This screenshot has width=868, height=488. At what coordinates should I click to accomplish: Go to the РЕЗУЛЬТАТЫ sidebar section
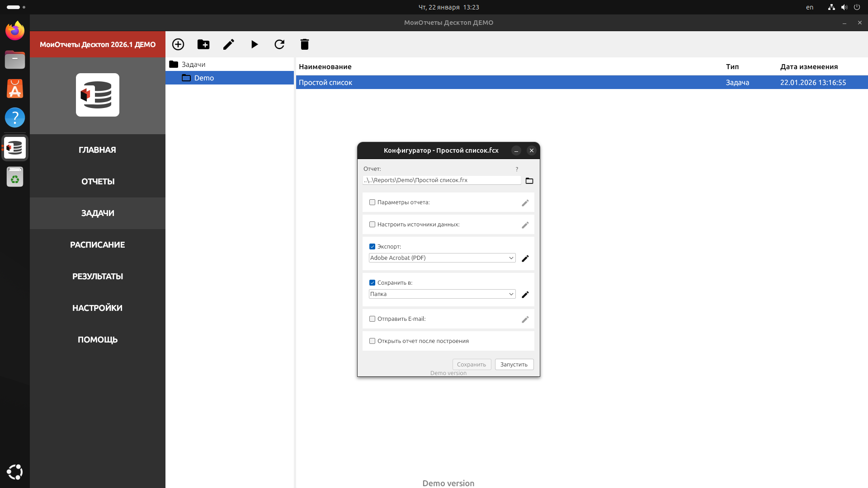[x=97, y=277]
